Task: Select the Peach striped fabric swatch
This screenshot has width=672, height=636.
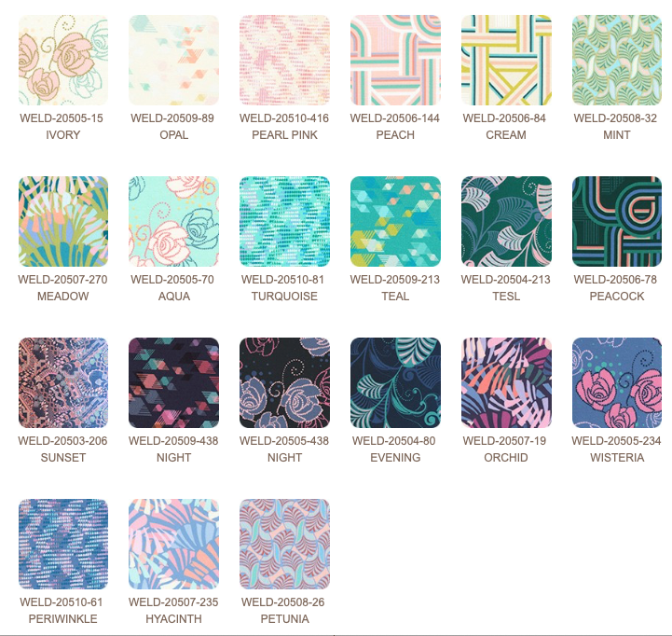Action: coord(395,60)
